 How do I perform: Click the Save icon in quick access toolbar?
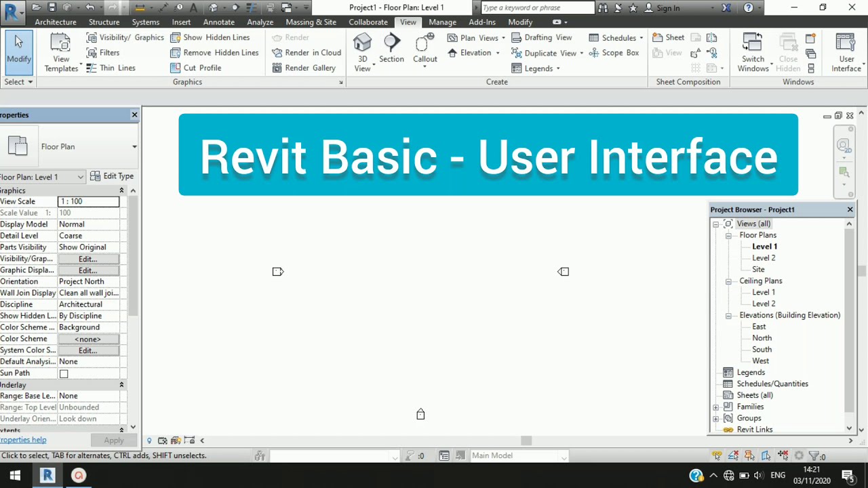point(53,7)
